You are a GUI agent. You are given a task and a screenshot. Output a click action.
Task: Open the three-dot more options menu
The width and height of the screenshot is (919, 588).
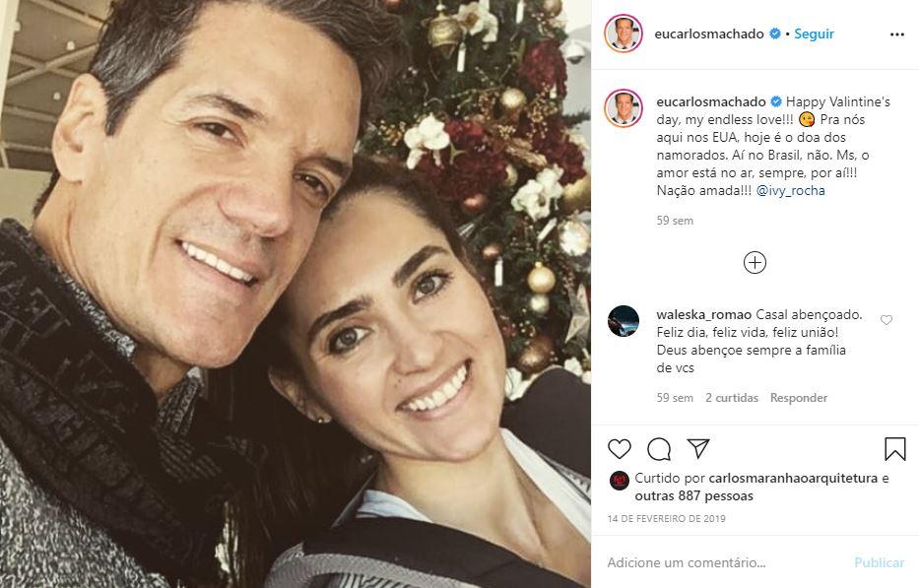coord(896,33)
